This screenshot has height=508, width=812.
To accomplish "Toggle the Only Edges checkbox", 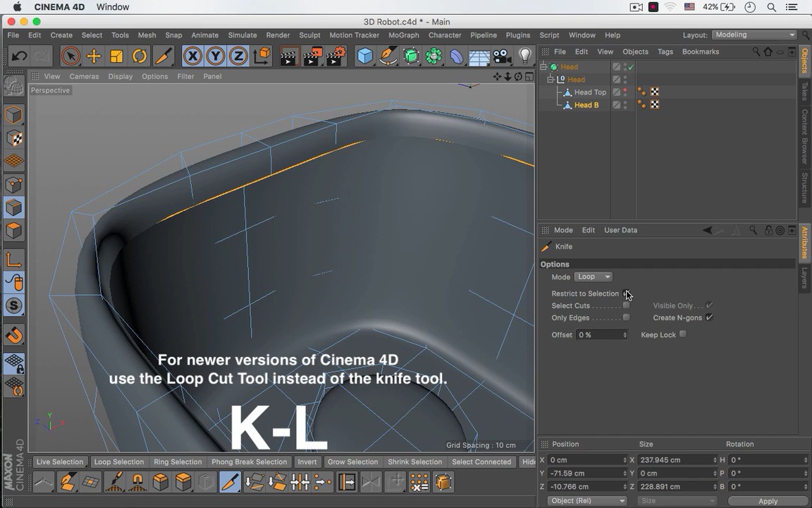I will click(x=626, y=317).
